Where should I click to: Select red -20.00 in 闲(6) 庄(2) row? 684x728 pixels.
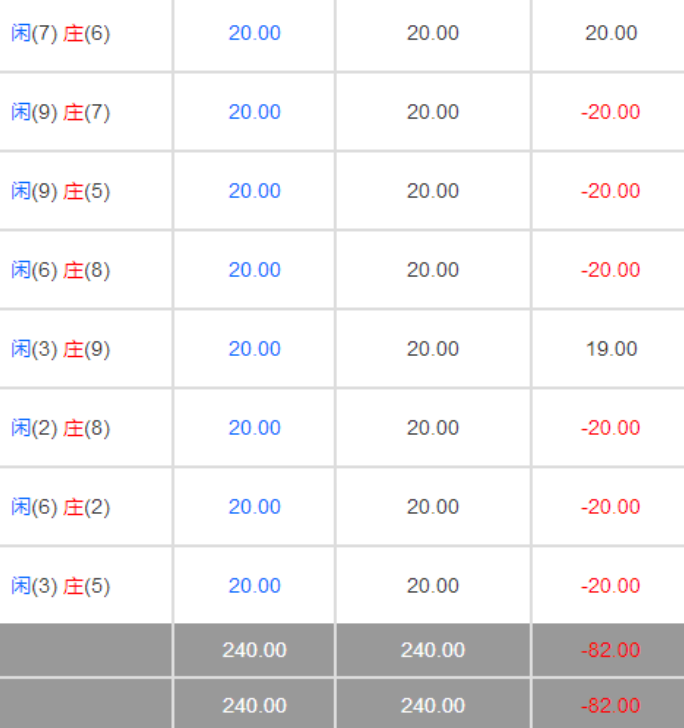click(x=610, y=507)
